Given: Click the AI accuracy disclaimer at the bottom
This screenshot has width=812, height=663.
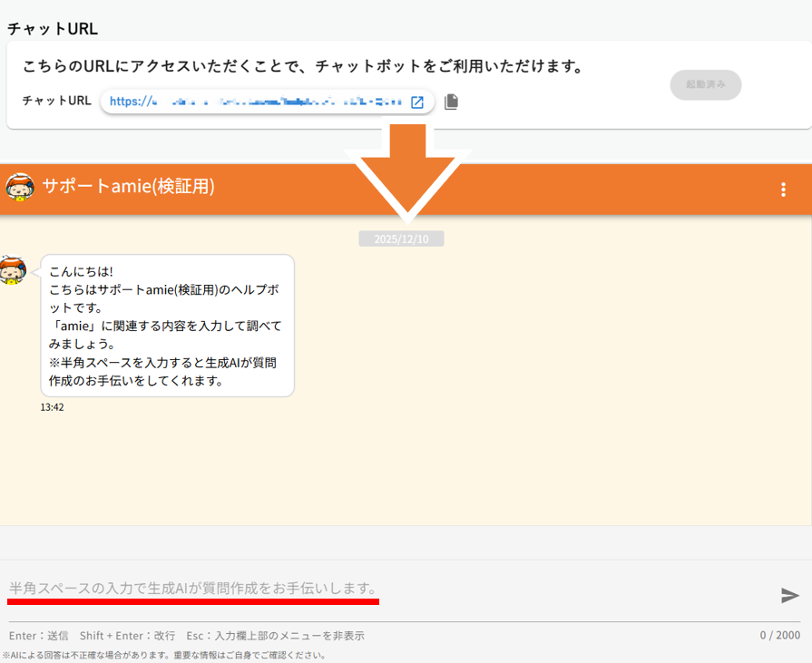Looking at the screenshot, I should (163, 655).
